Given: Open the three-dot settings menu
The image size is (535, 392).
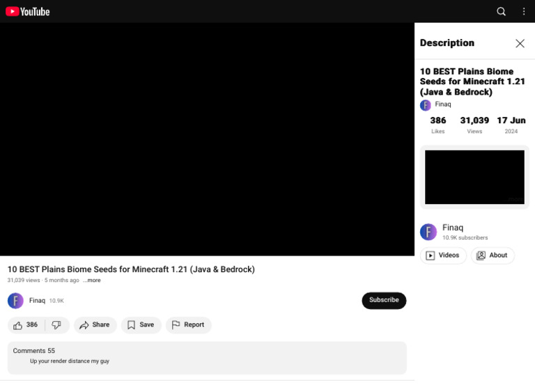Looking at the screenshot, I should click(x=524, y=12).
